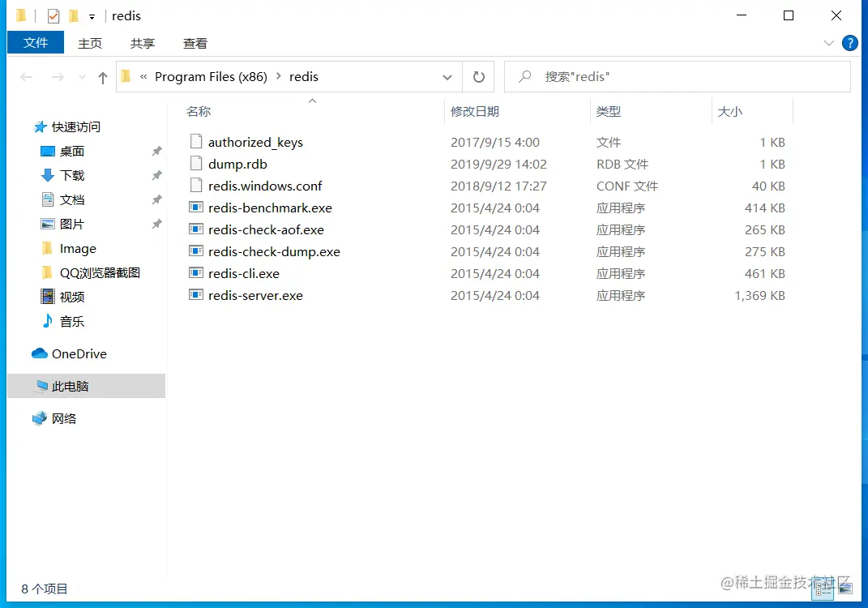Click redis segment in address bar
This screenshot has height=608, width=868.
pos(304,76)
